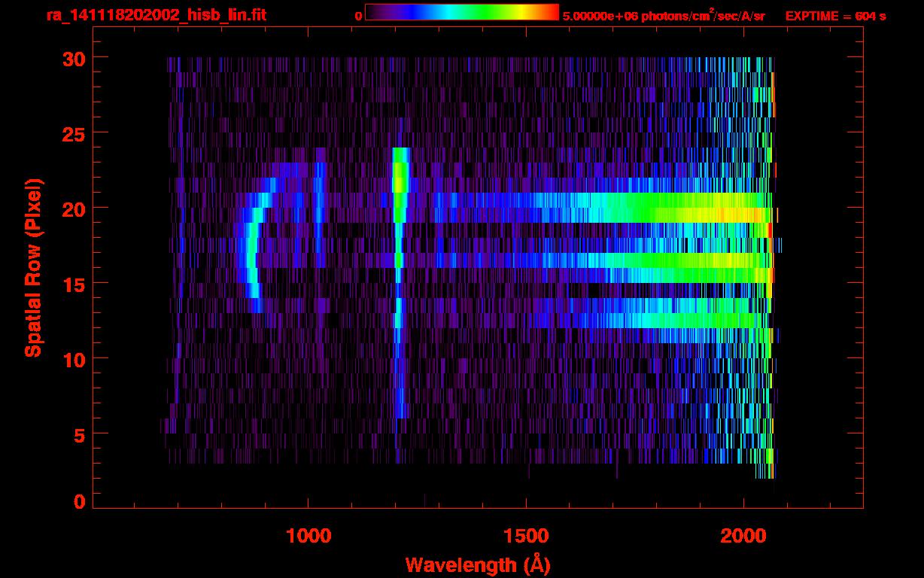
Task: Click the 1500 wavelength tick label
Action: coord(526,535)
